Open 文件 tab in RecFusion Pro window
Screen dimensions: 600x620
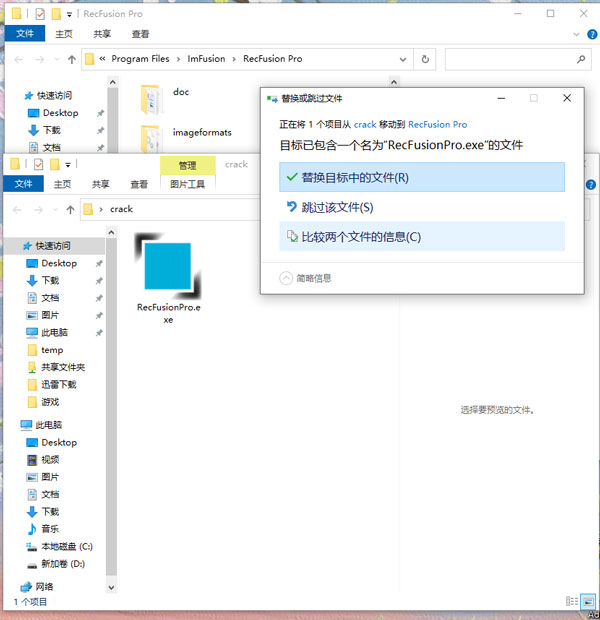pyautogui.click(x=25, y=34)
